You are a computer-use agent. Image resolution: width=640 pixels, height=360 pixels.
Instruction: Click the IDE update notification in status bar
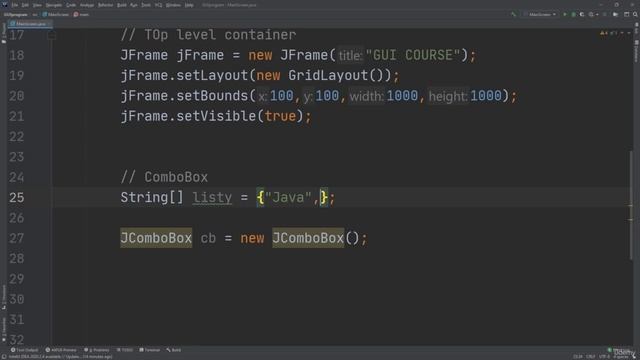pos(60,357)
